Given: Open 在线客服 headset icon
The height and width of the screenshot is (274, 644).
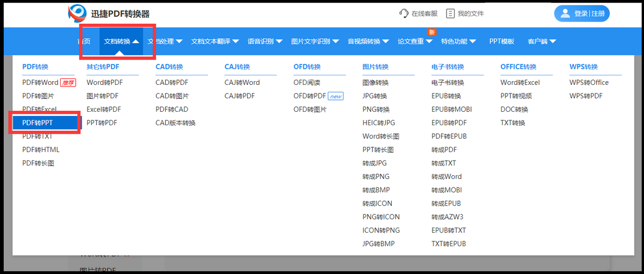Looking at the screenshot, I should tap(404, 13).
